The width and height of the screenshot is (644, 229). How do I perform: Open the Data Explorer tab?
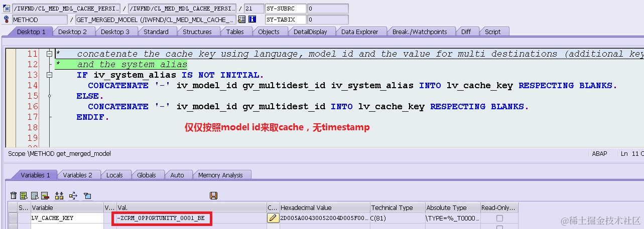[359, 32]
